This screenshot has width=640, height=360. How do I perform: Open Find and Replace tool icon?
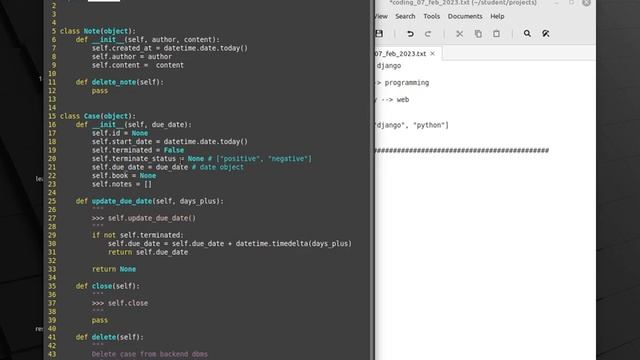point(546,33)
